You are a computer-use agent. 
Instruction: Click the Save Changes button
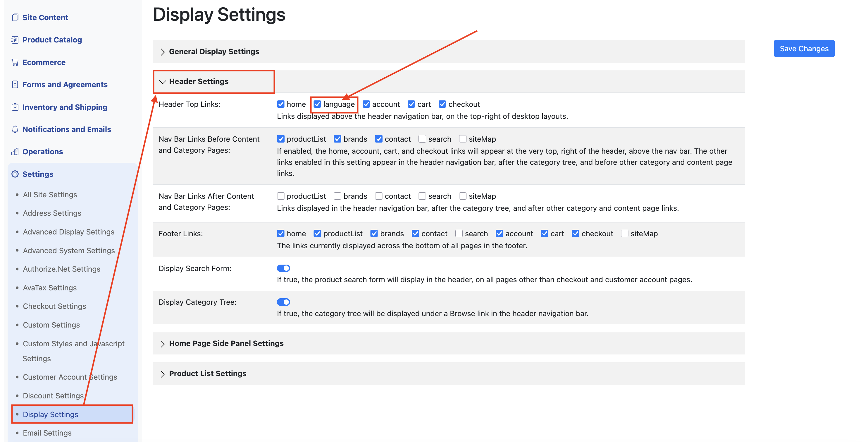804,49
